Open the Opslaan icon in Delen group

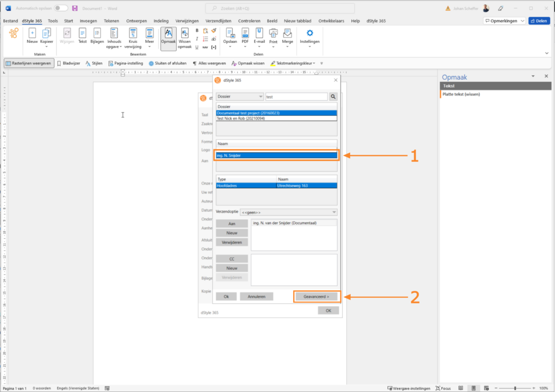pos(230,37)
